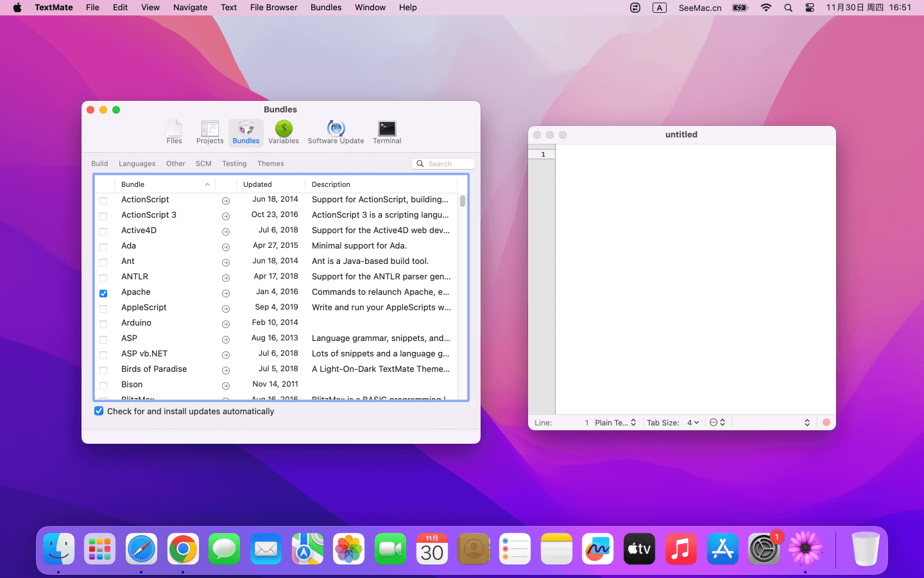Open the Navigate menu
924x578 pixels.
click(x=190, y=8)
